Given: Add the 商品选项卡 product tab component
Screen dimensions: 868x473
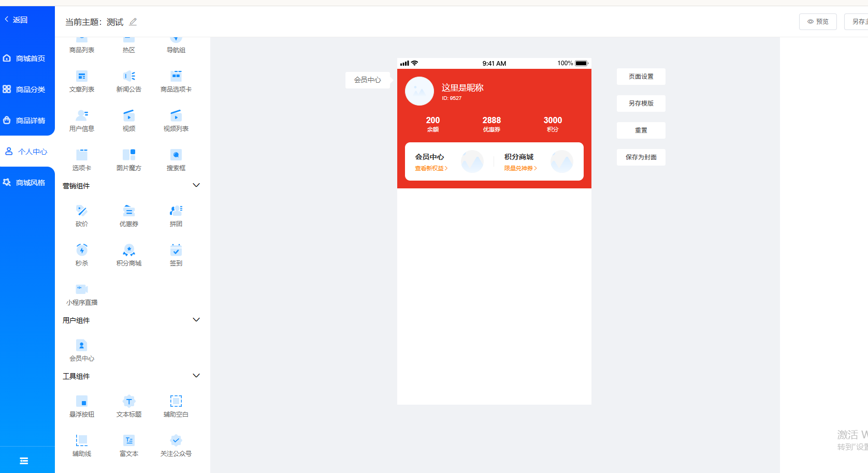Looking at the screenshot, I should point(176,82).
